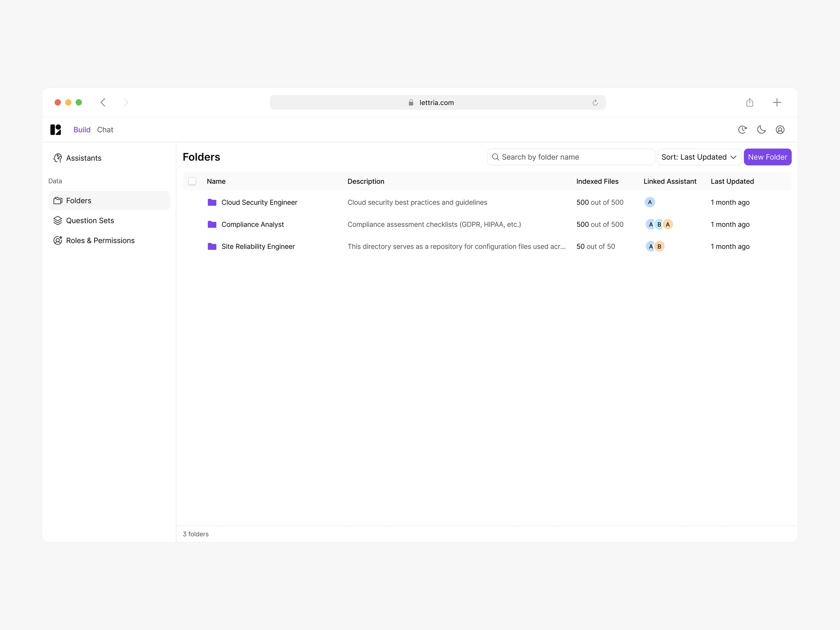Viewport: 840px width, 630px height.
Task: Tick the select-all checkbox in table header
Action: [x=192, y=181]
